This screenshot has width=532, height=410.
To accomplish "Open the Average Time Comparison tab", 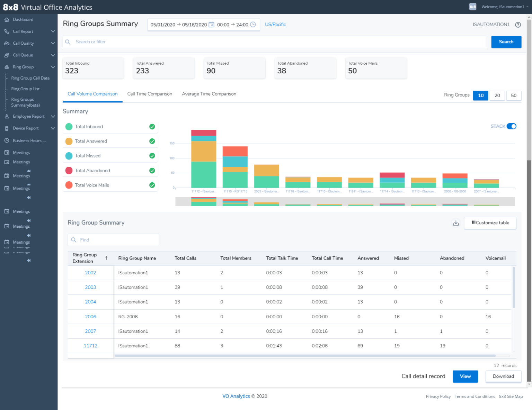I will 209,94.
